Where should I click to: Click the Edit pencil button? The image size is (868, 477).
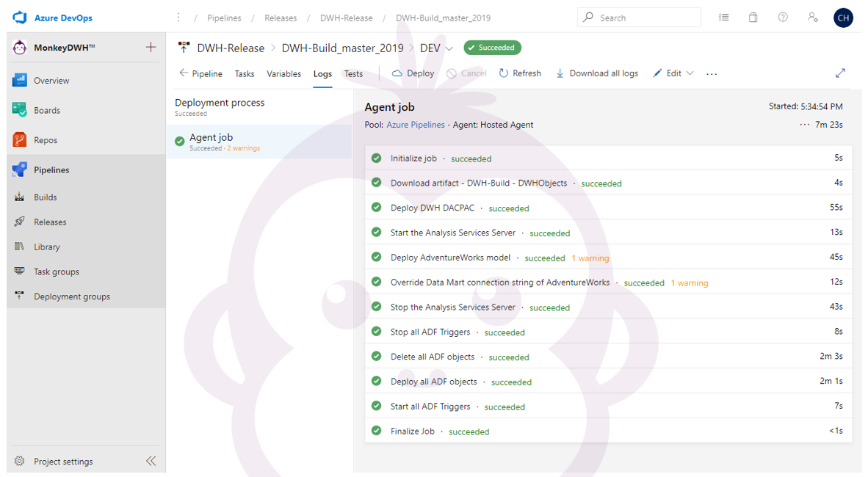(x=667, y=73)
